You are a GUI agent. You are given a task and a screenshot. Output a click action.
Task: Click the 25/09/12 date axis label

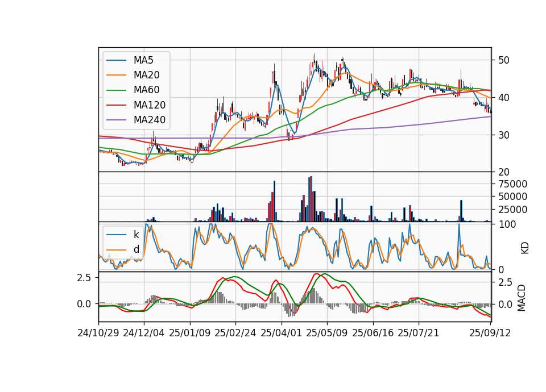[490, 333]
